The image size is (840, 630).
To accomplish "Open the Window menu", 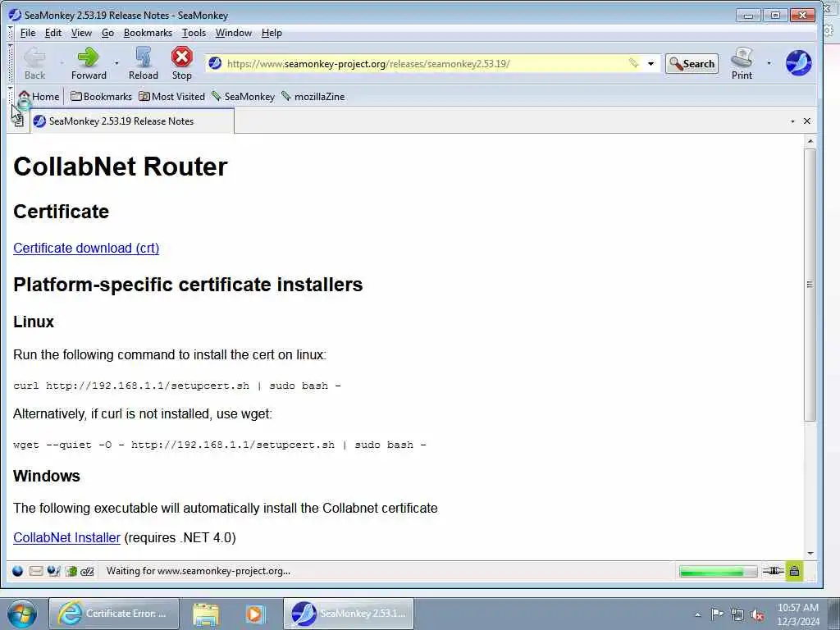I will pos(234,33).
